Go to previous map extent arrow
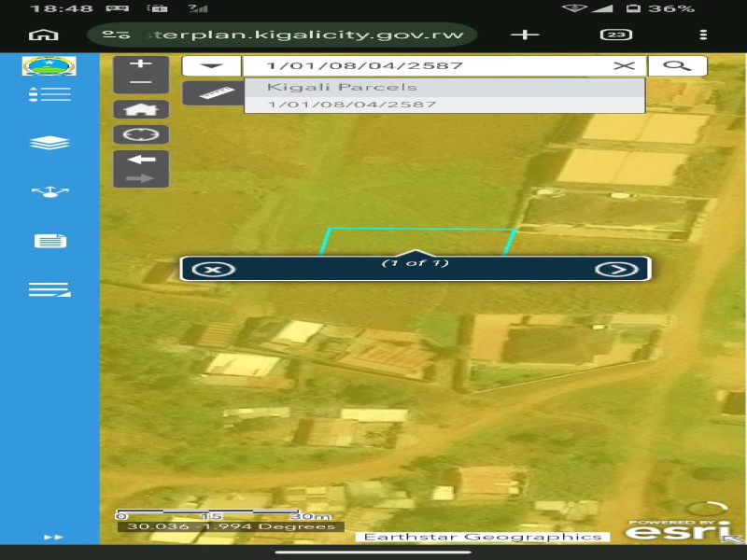 [141, 160]
